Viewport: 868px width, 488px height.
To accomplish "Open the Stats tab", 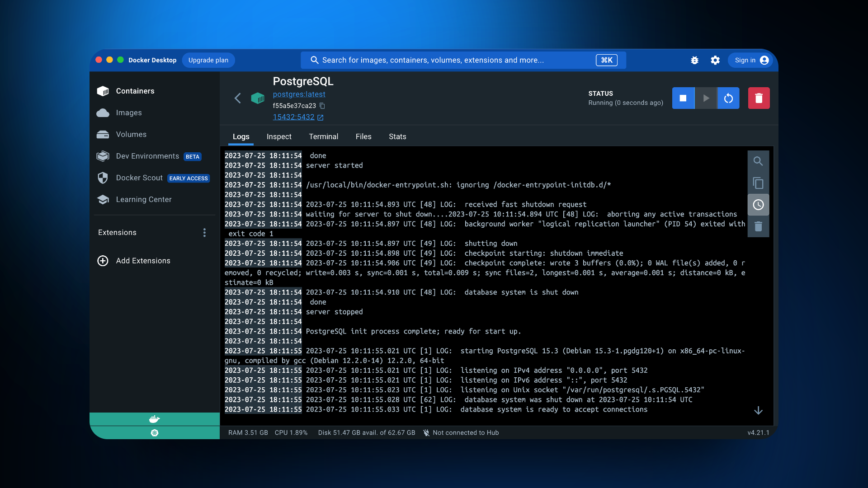I will 397,136.
